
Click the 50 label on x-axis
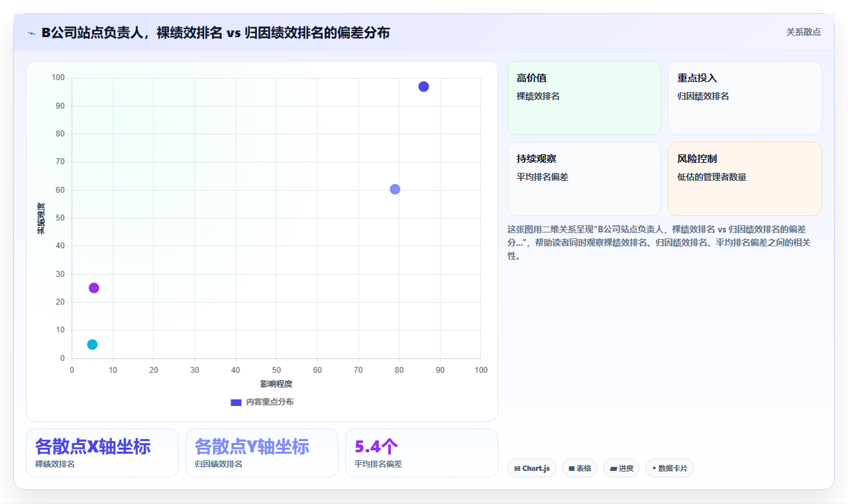click(x=276, y=370)
